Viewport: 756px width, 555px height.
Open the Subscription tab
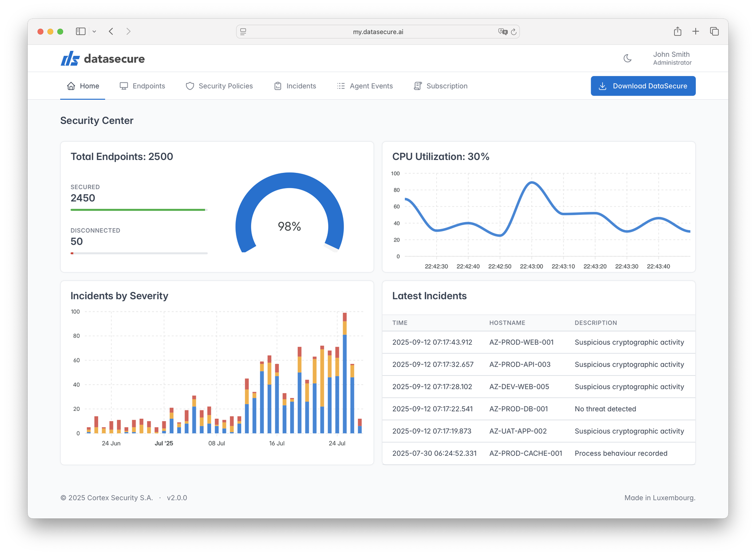click(441, 86)
